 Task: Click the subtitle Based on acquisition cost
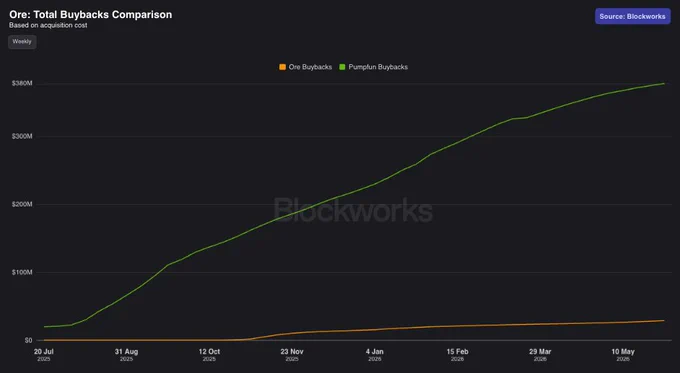48,25
